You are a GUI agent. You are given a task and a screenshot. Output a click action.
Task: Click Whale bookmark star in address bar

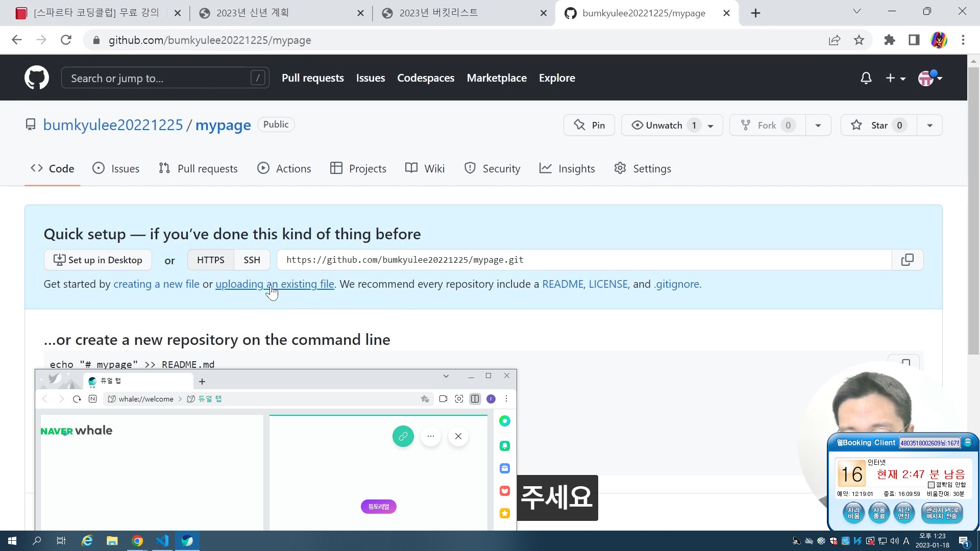[x=425, y=399]
